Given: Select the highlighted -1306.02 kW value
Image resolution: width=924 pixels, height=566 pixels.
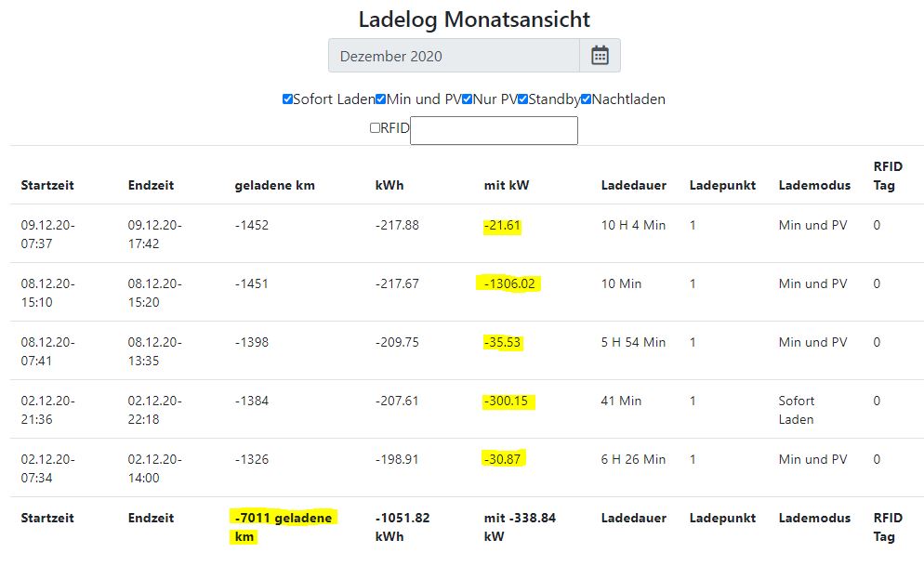Looking at the screenshot, I should point(508,283).
